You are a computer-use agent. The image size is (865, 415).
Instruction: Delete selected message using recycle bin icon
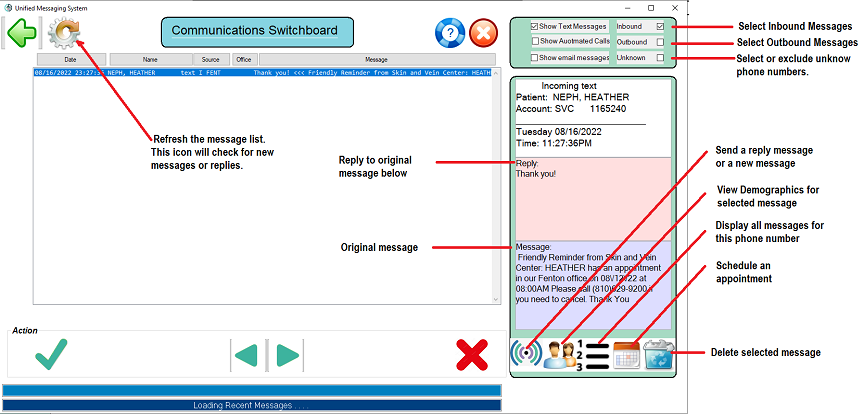(x=659, y=353)
